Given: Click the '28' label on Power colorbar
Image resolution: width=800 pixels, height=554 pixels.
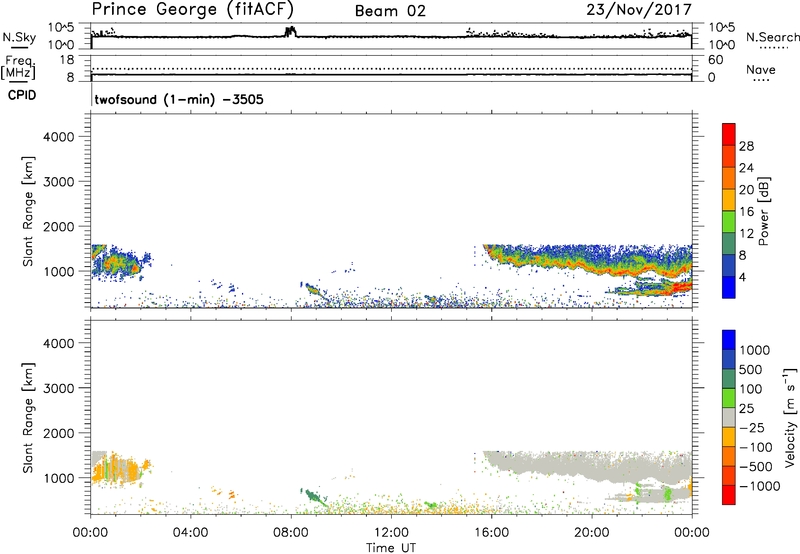Looking at the screenshot, I should coord(746,146).
